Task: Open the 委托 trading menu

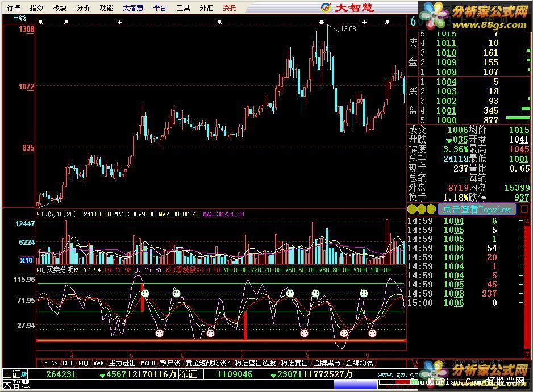Action: pos(230,7)
